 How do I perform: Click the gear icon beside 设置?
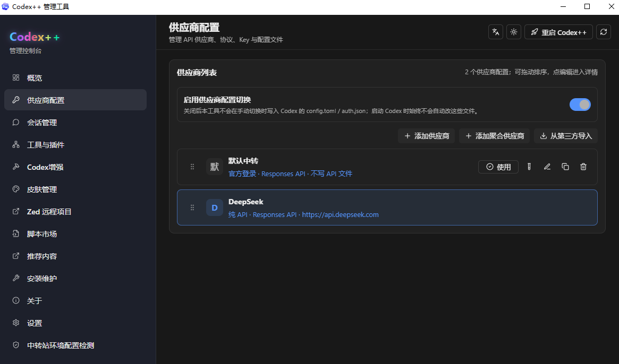16,323
